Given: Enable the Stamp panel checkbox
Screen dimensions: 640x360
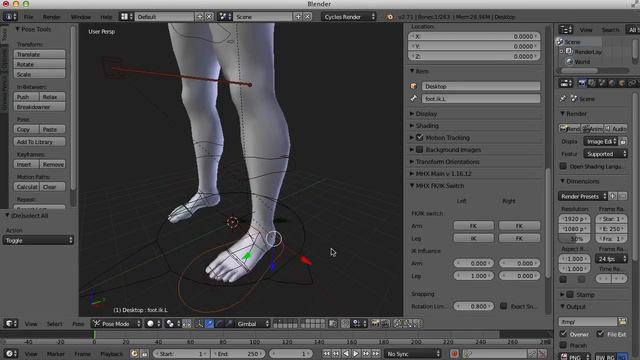Looking at the screenshot, I should (x=570, y=294).
